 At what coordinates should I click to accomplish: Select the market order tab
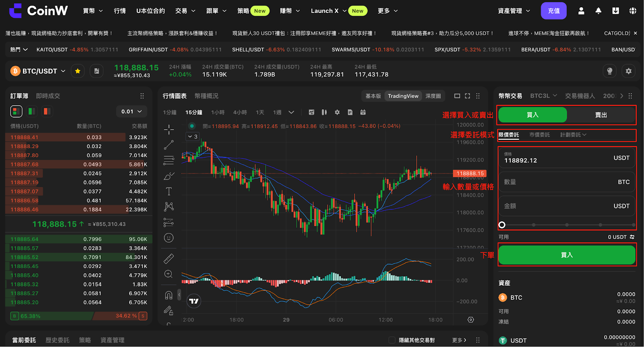click(539, 135)
